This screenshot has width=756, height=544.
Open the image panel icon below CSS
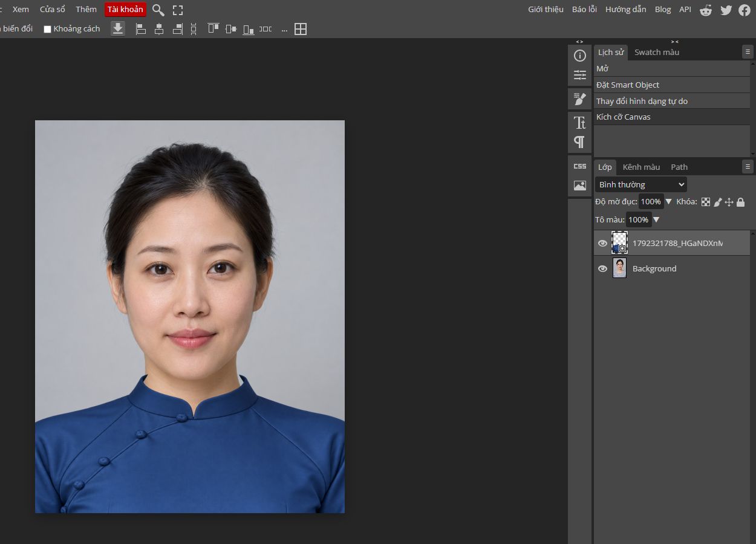(x=580, y=186)
